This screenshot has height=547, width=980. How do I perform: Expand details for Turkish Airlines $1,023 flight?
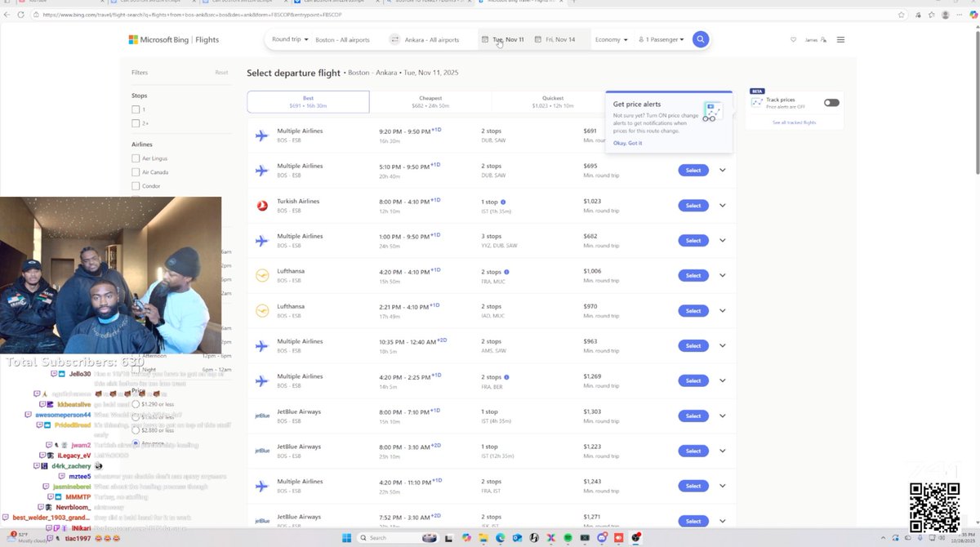coord(723,206)
